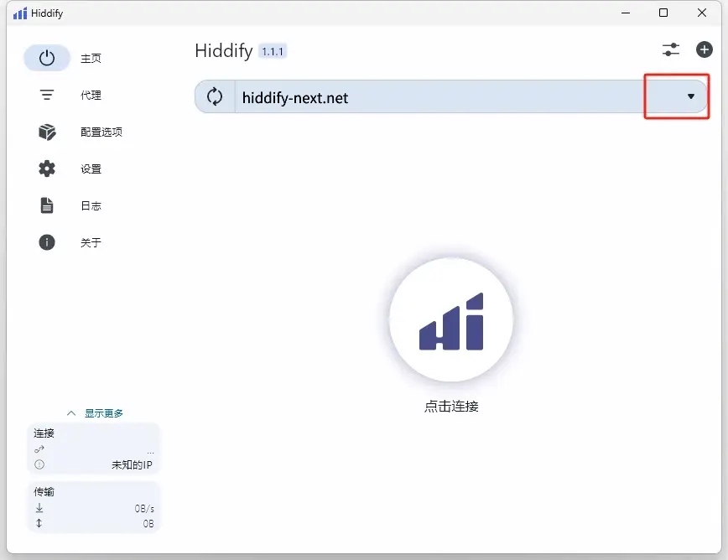
Task: Add a new profile with plus icon
Action: [x=705, y=49]
